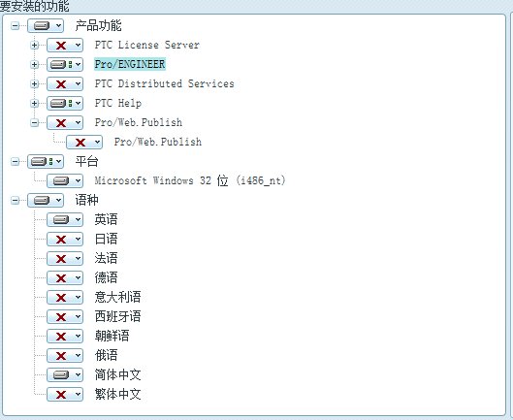
Task: Click the drive icon beside 简体中文
Action: tap(61, 374)
